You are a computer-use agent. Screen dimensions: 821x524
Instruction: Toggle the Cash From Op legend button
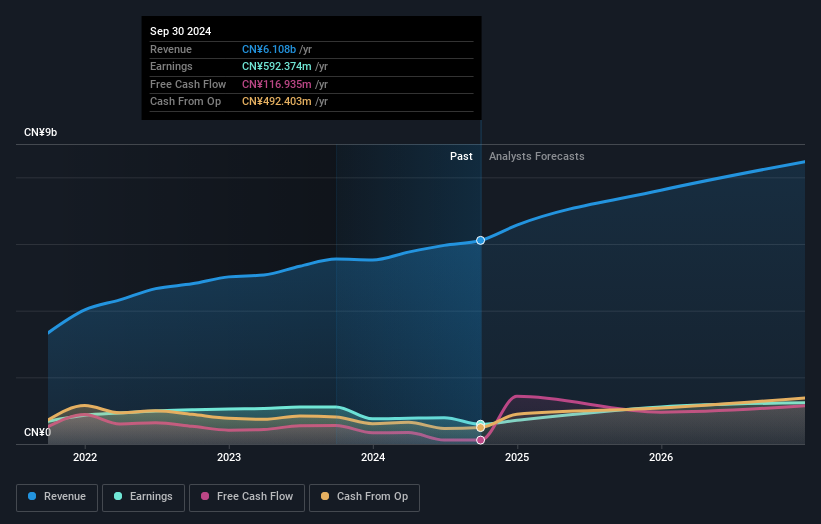[364, 497]
